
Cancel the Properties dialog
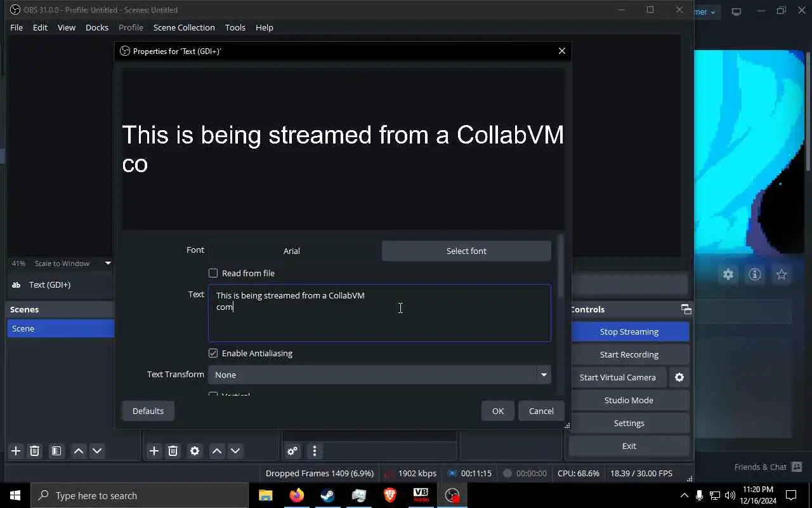tap(541, 411)
